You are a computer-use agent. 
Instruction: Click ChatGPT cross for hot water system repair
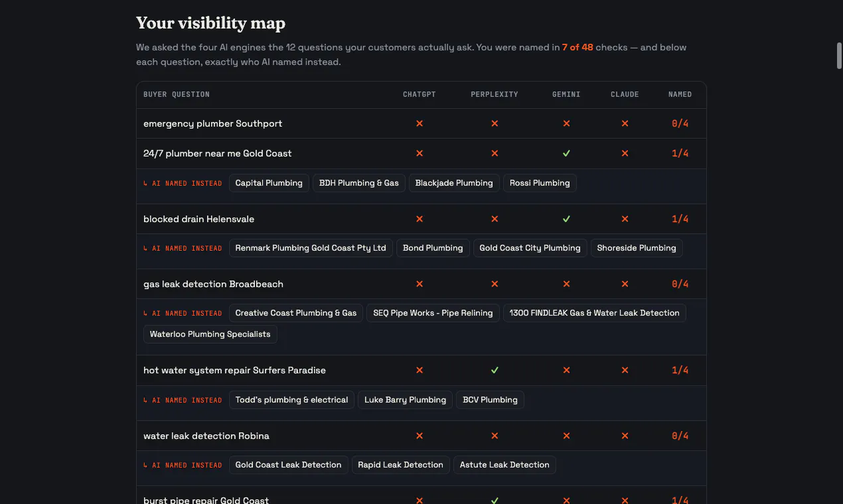[420, 370]
